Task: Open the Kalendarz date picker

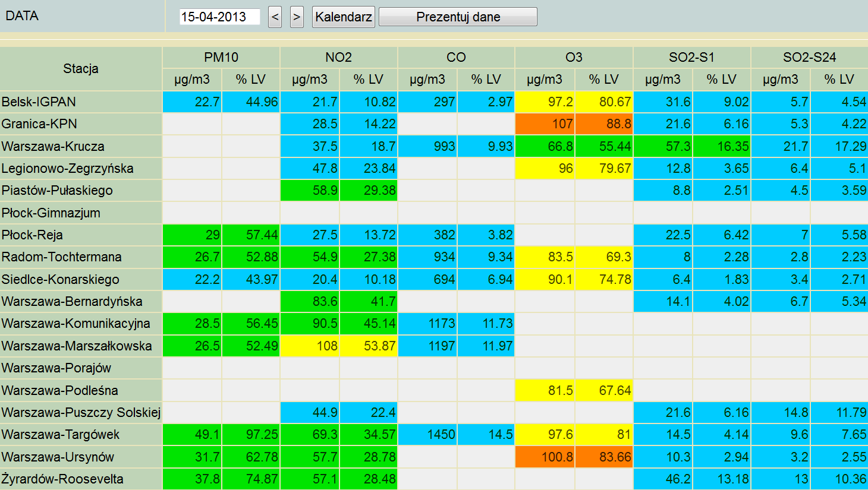Action: 344,17
